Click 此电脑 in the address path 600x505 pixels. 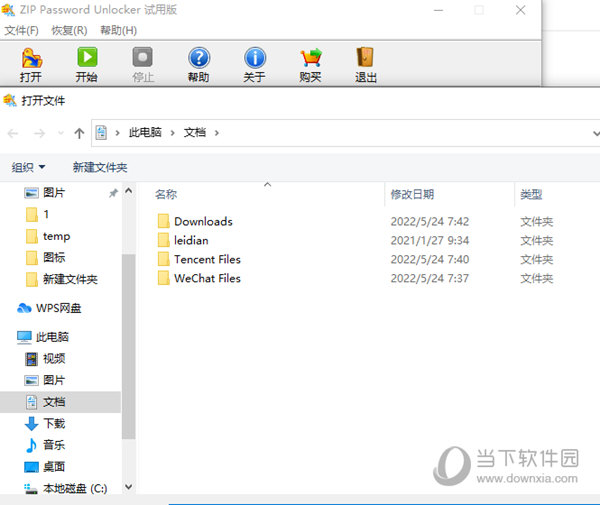click(145, 132)
